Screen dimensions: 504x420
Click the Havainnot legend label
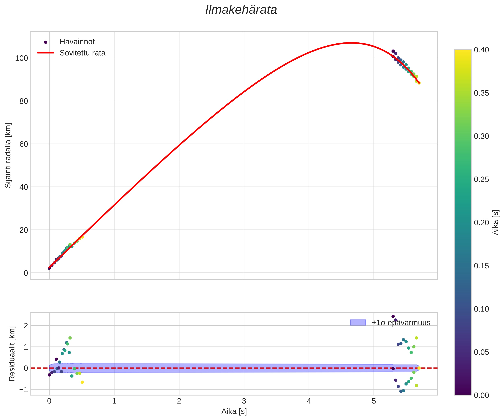[77, 42]
